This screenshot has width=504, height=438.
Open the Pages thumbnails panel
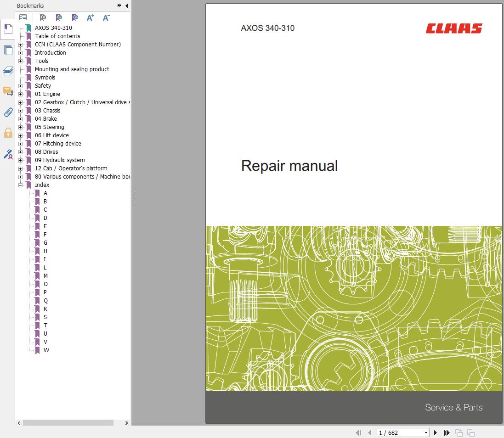[8, 50]
